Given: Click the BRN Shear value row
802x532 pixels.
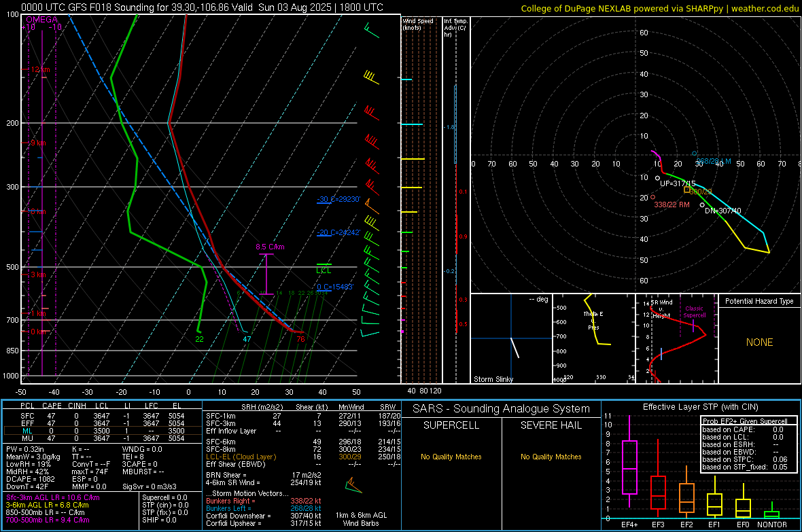Looking at the screenshot, I should coord(264,475).
